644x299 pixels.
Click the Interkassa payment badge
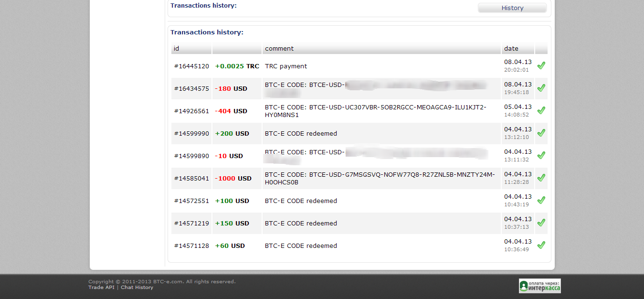pos(540,286)
